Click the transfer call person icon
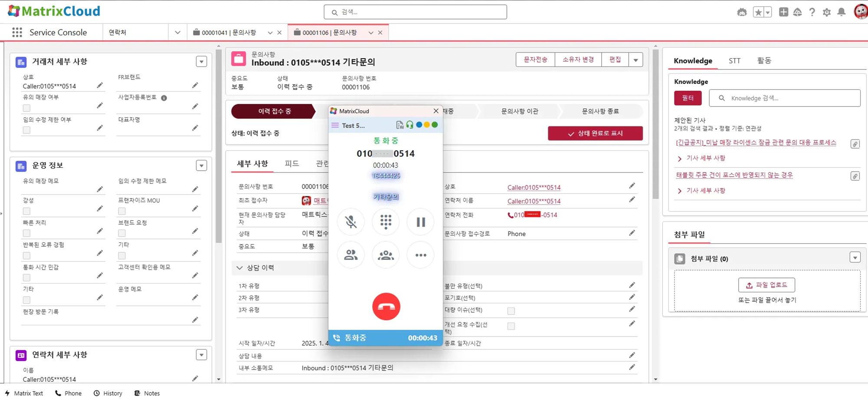Image resolution: width=868 pixels, height=400 pixels. point(351,255)
